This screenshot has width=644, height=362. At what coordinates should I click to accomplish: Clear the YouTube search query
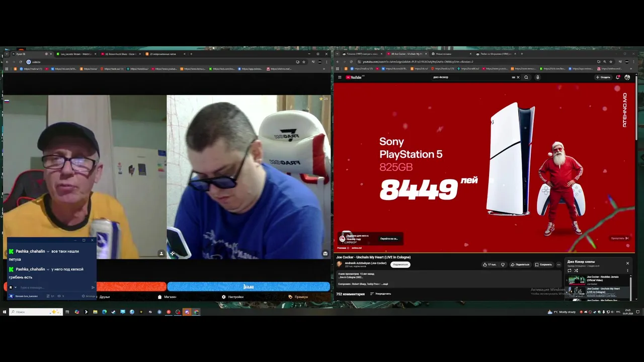click(x=518, y=77)
